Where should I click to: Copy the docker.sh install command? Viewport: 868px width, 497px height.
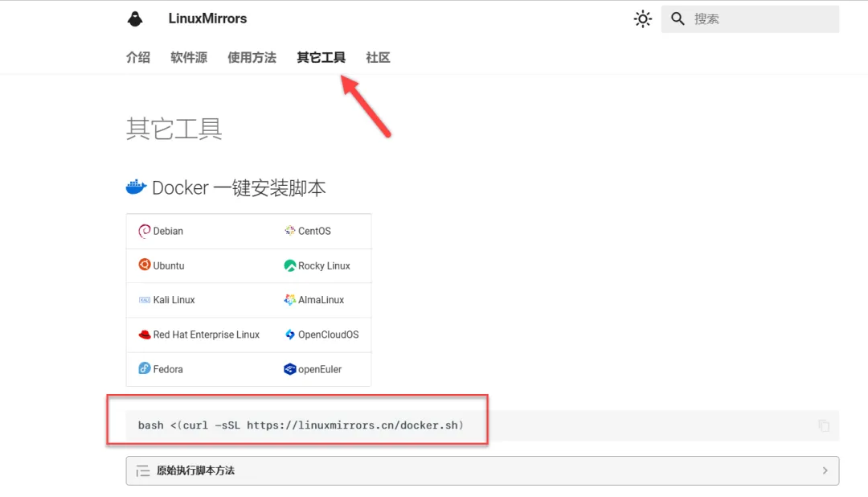[x=823, y=425]
